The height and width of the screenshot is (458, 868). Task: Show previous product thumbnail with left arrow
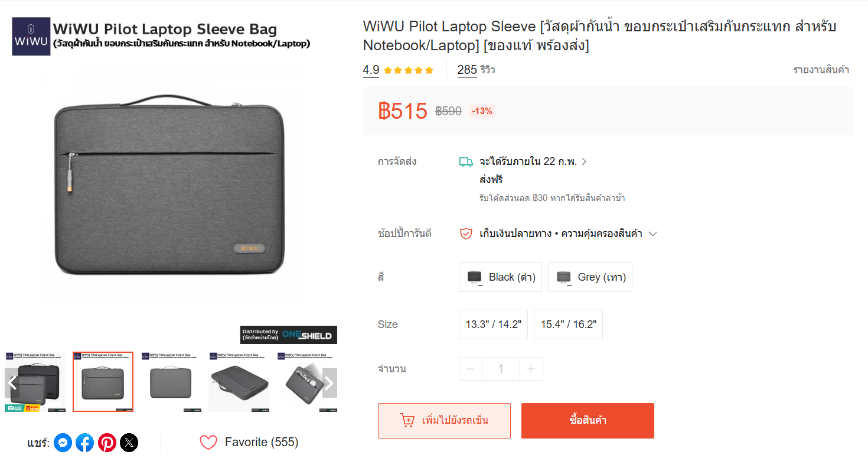[12, 383]
